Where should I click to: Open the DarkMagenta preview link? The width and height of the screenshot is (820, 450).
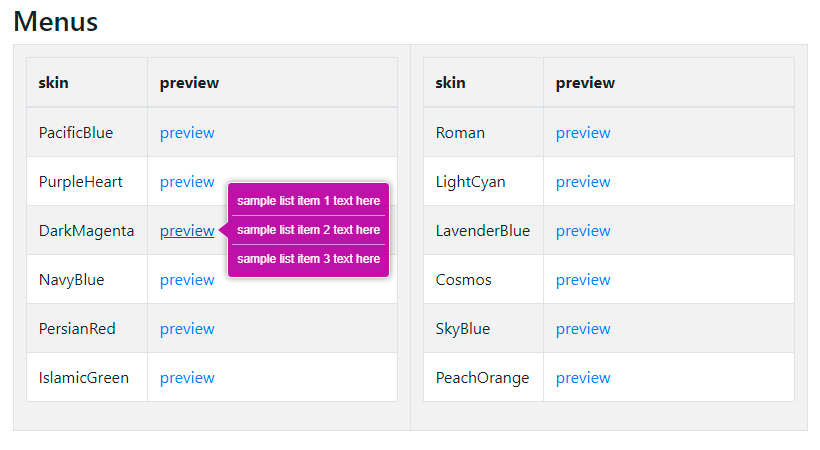[187, 231]
